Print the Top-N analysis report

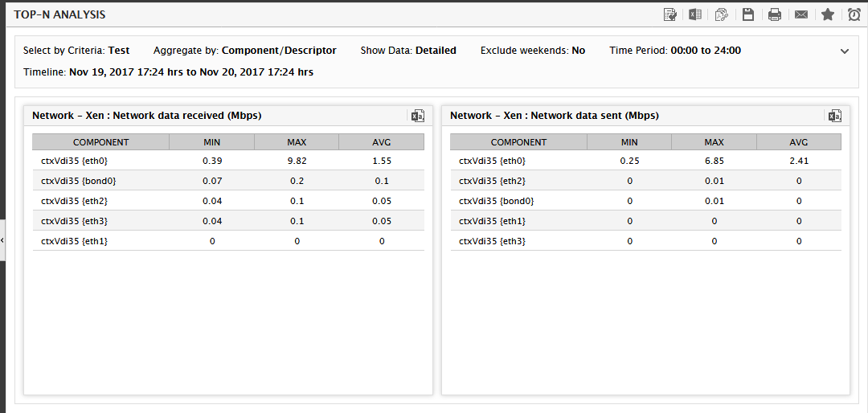point(775,15)
